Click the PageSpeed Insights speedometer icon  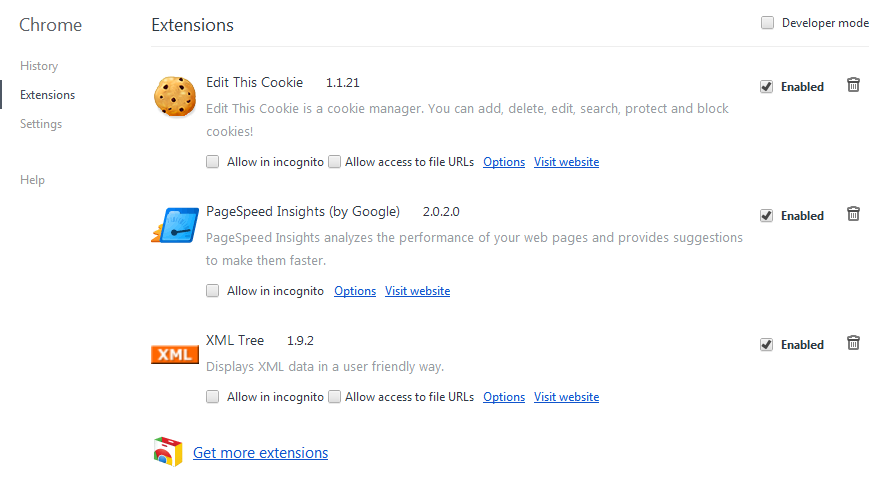click(x=175, y=224)
